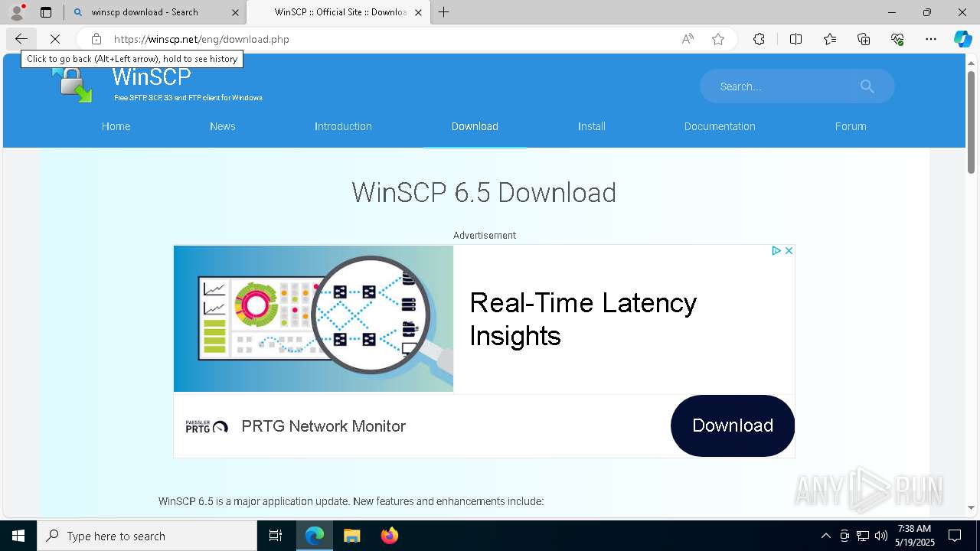Open network status tray icon
980x551 pixels.
tap(863, 536)
